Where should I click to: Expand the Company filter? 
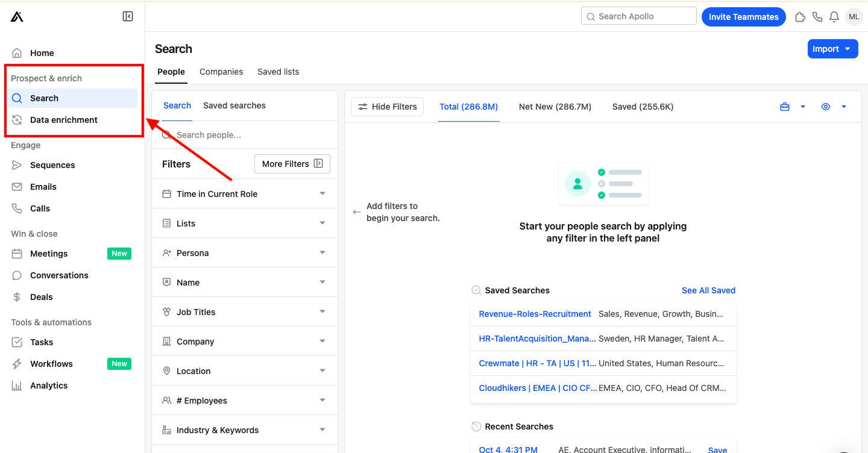point(245,342)
